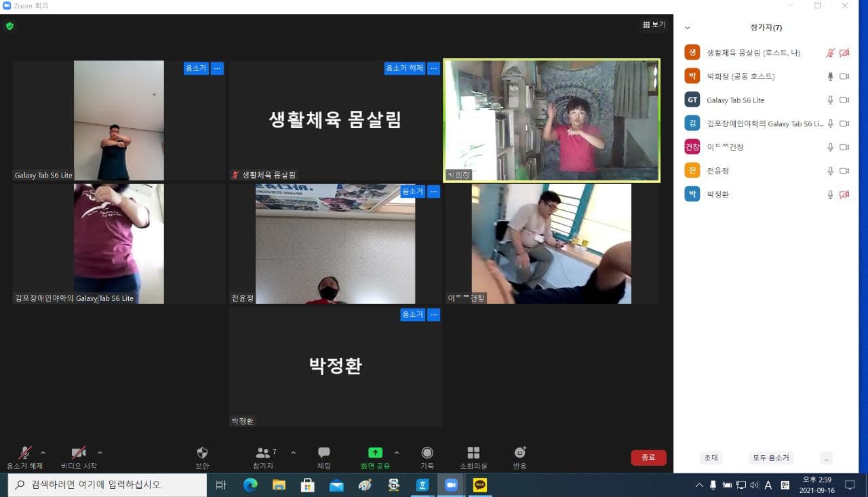Collapse the participants panel chevron
This screenshot has width=868, height=497.
click(688, 28)
